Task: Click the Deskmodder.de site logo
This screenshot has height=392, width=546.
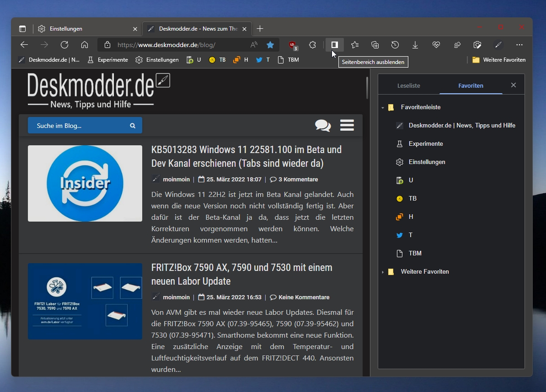Action: tap(98, 90)
